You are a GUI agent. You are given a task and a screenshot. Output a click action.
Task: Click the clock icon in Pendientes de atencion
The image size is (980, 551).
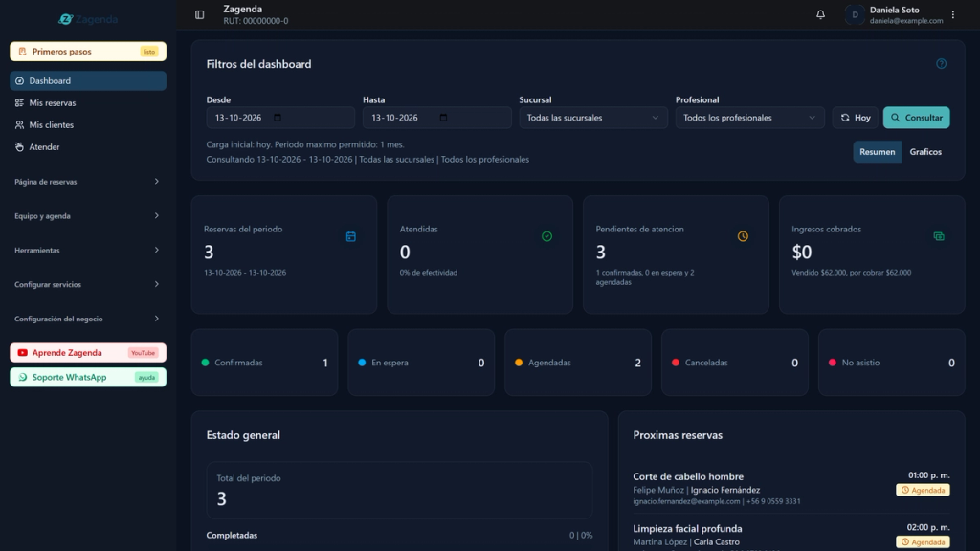[743, 236]
